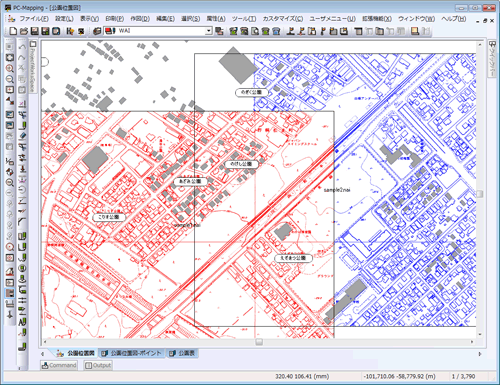Open the 編集(E) menu
The image size is (500, 385).
(165, 18)
